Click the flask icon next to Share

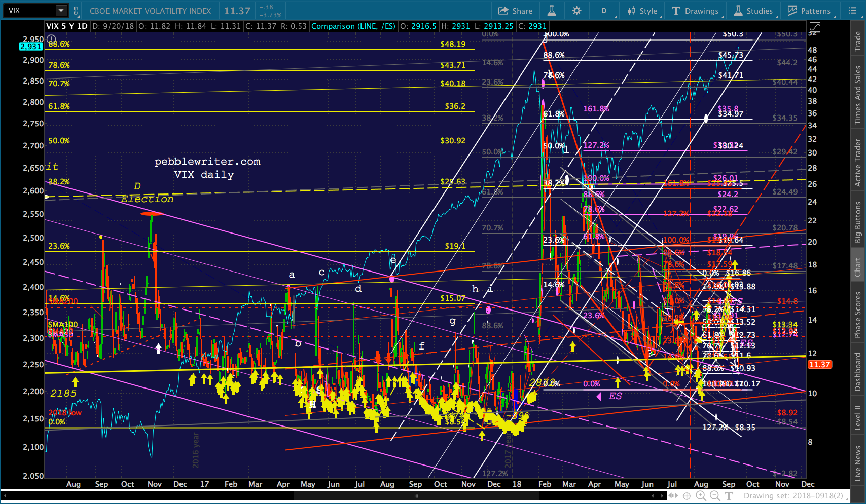(x=552, y=11)
